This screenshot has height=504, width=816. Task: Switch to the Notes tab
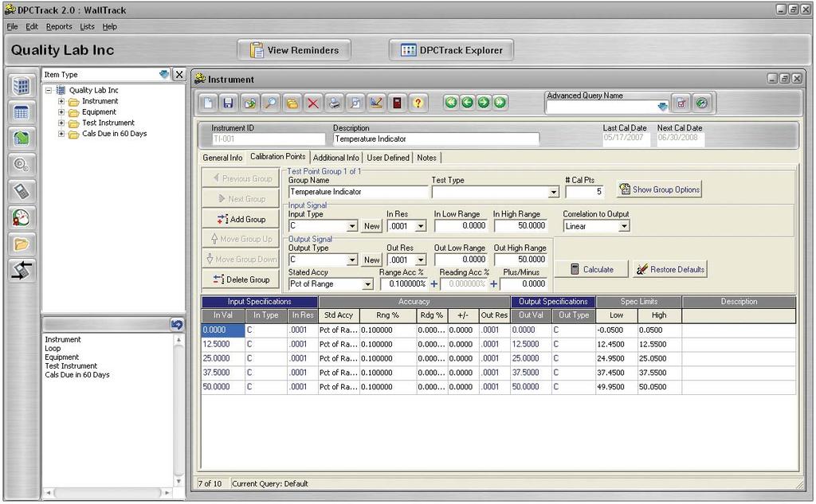point(427,158)
